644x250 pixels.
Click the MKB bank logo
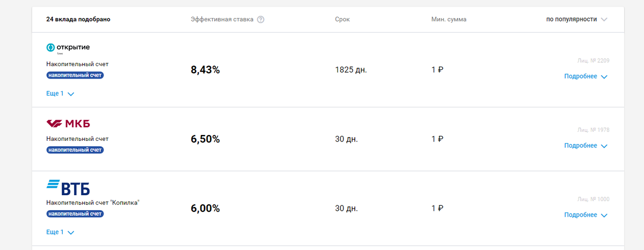68,124
